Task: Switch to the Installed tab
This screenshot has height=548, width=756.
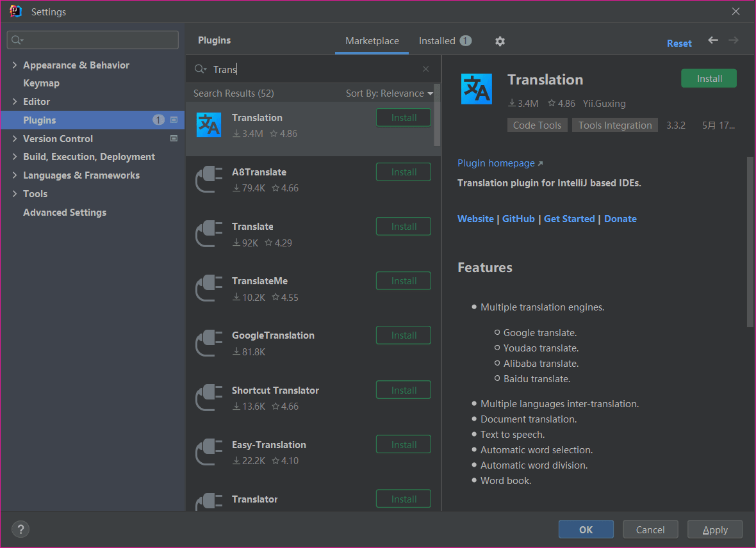Action: (445, 41)
